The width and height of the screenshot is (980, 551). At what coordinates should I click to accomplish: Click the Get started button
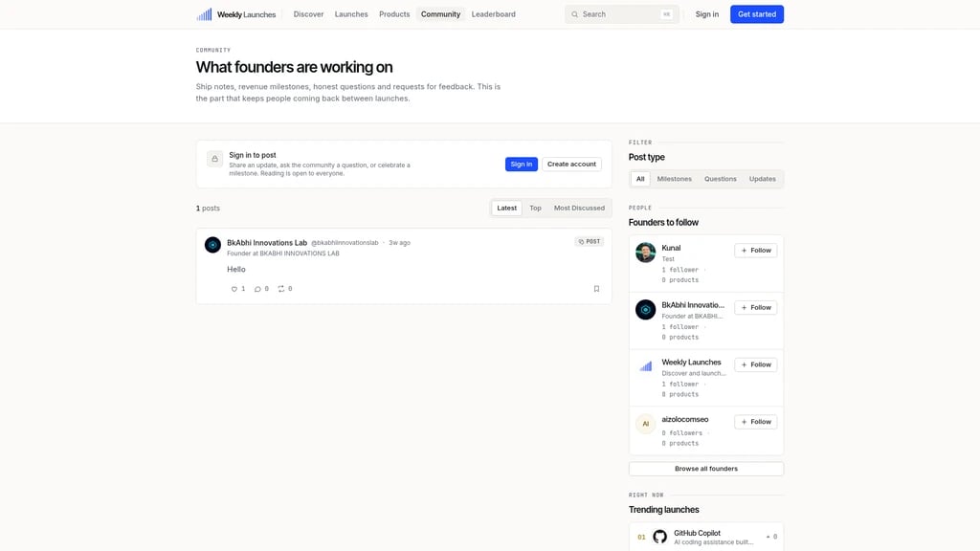point(757,14)
